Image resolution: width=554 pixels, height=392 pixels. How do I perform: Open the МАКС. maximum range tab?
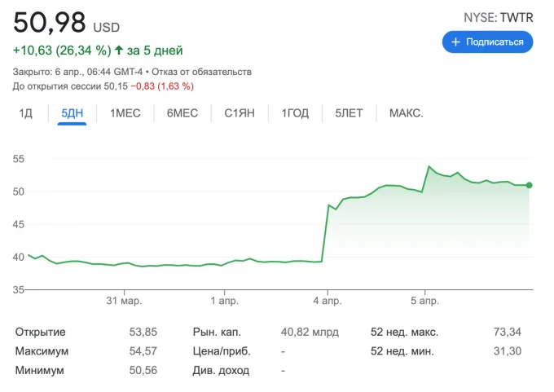click(x=407, y=113)
